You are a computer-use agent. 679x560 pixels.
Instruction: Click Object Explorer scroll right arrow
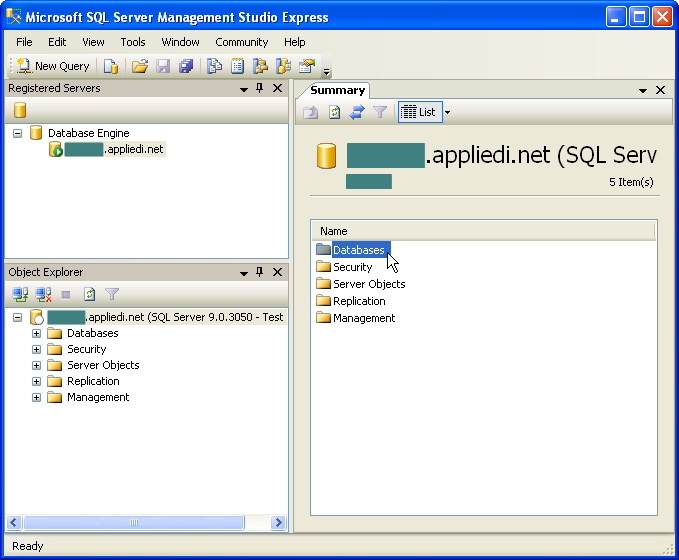pyautogui.click(x=278, y=522)
